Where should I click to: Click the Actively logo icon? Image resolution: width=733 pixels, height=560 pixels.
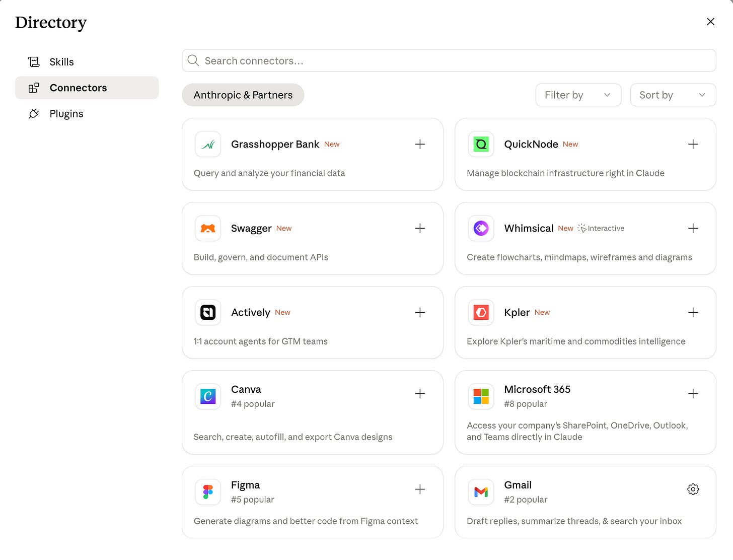pyautogui.click(x=208, y=313)
